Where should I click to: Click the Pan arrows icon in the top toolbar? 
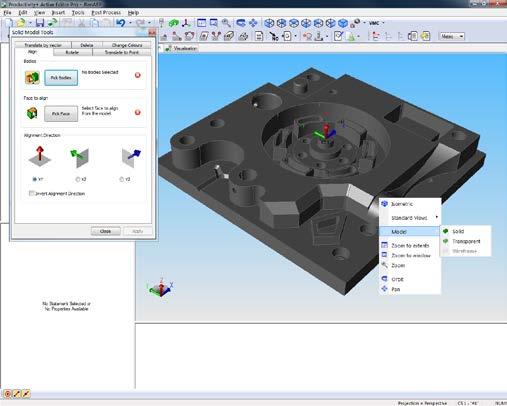253,23
